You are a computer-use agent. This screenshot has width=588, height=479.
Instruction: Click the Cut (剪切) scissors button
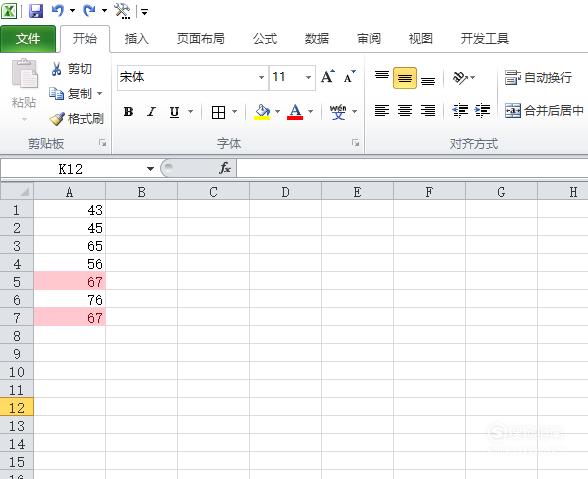[x=72, y=69]
